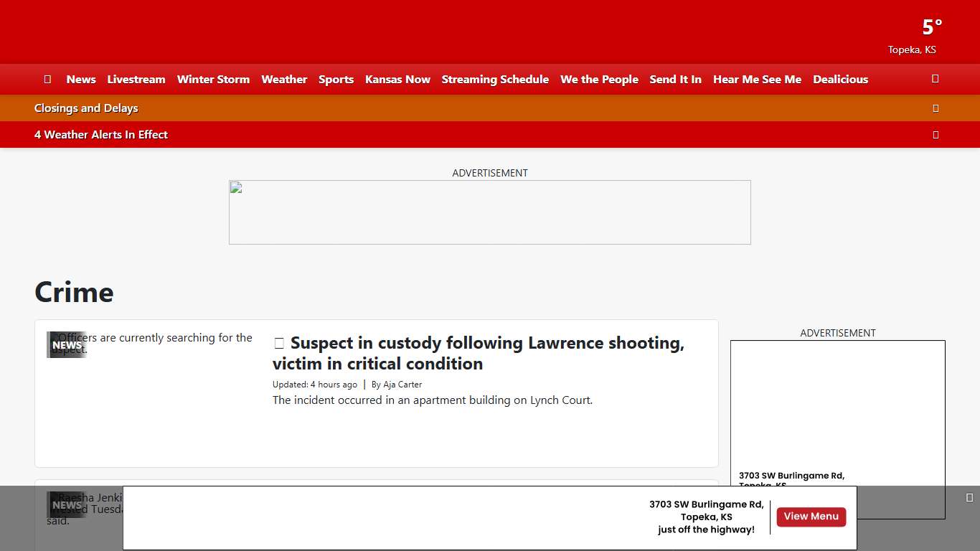Open Kansas Now from the navigation

tap(397, 80)
